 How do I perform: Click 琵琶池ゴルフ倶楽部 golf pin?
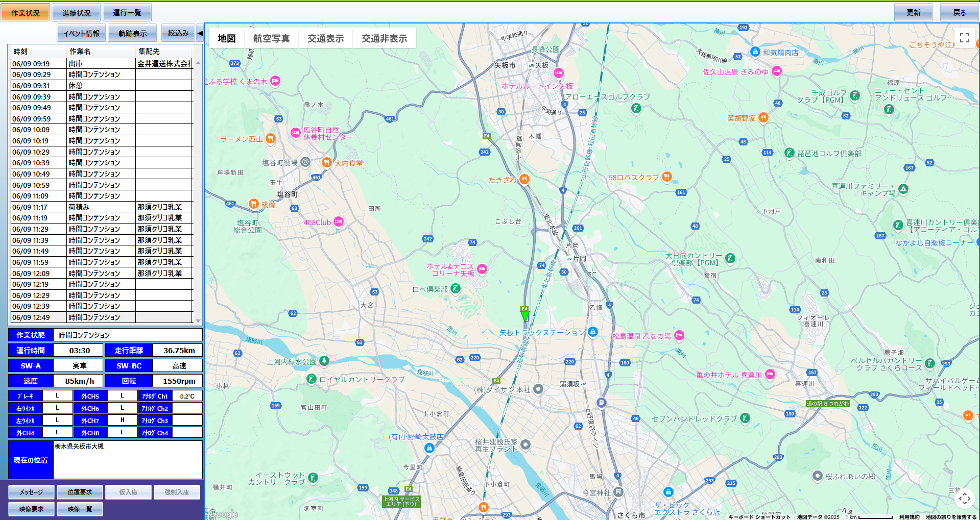click(789, 153)
